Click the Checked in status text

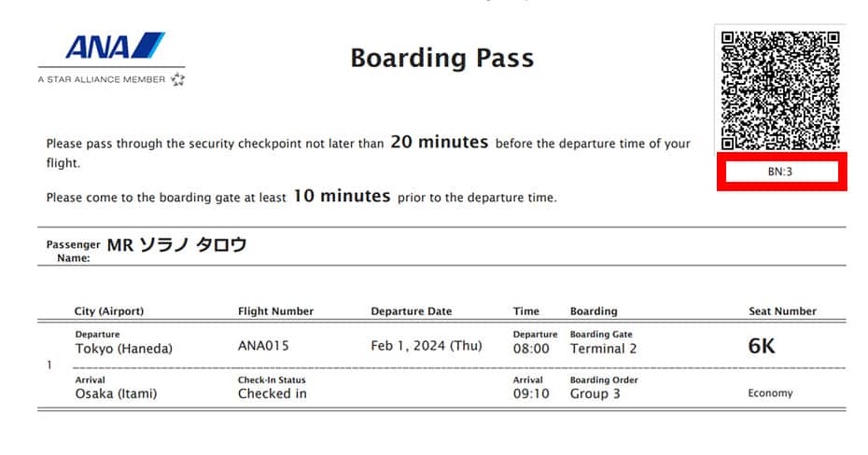[273, 393]
